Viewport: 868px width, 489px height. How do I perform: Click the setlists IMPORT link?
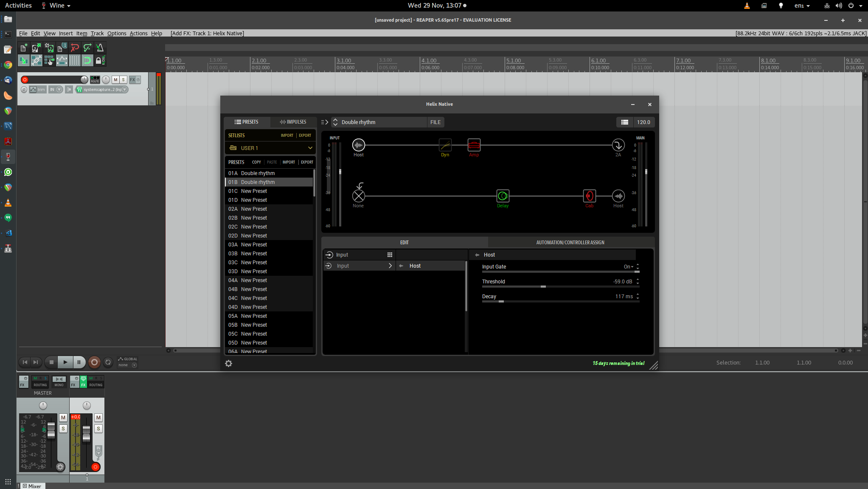point(287,136)
